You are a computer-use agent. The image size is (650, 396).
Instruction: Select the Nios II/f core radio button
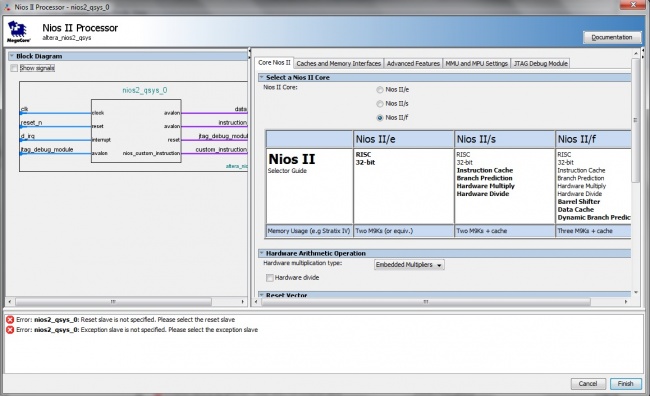tap(379, 118)
